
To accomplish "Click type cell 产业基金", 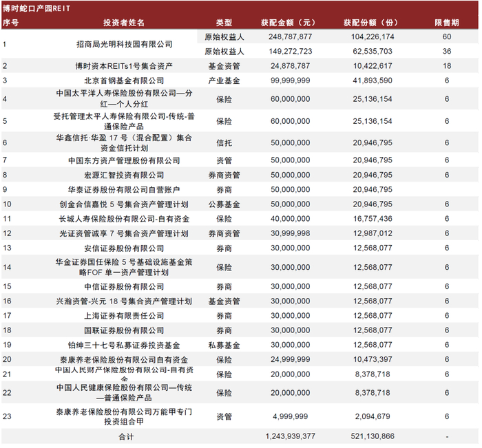I will click(224, 81).
